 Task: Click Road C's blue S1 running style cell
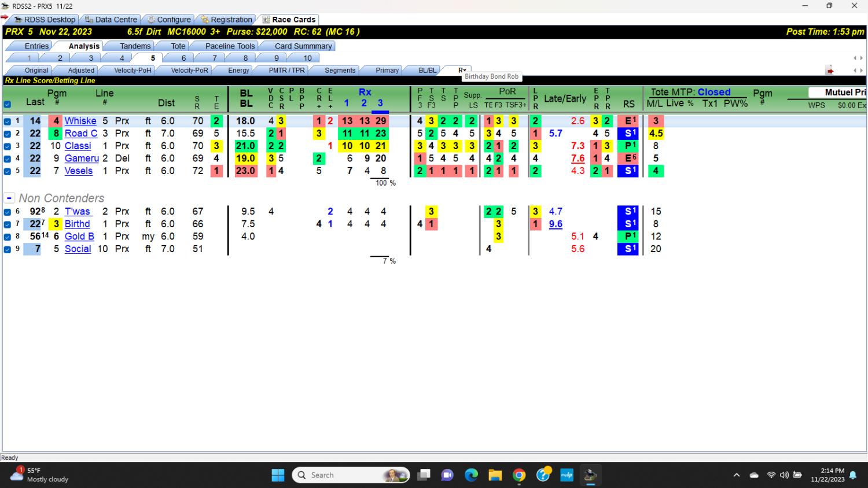[628, 133]
